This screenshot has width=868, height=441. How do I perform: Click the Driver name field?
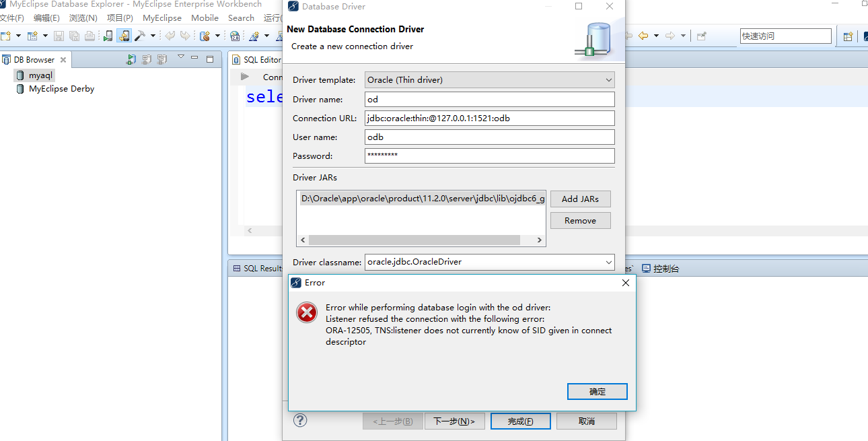click(490, 99)
